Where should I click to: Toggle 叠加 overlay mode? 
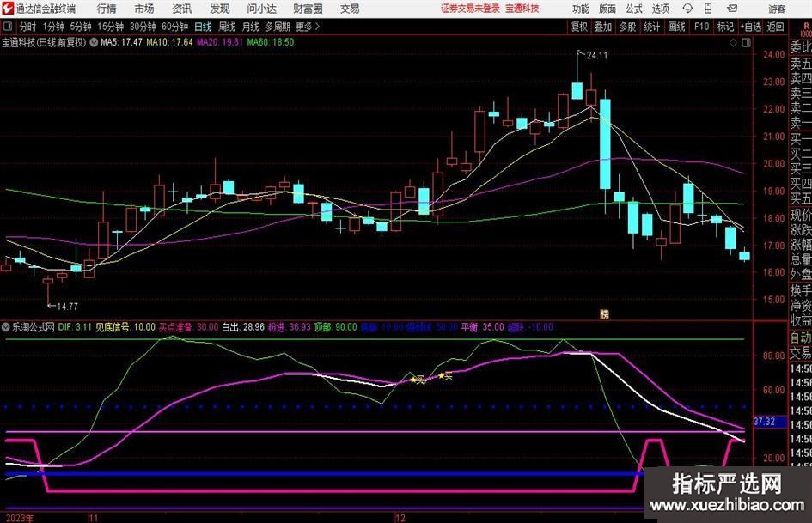click(604, 27)
